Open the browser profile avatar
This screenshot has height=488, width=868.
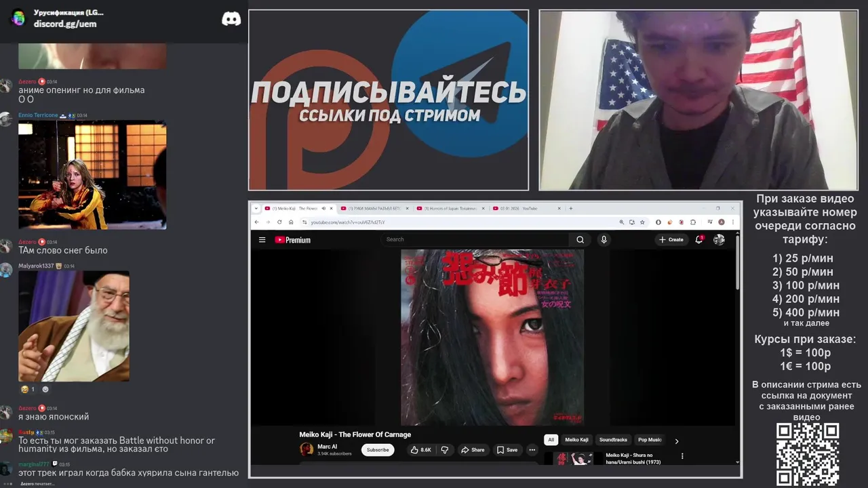(x=722, y=222)
